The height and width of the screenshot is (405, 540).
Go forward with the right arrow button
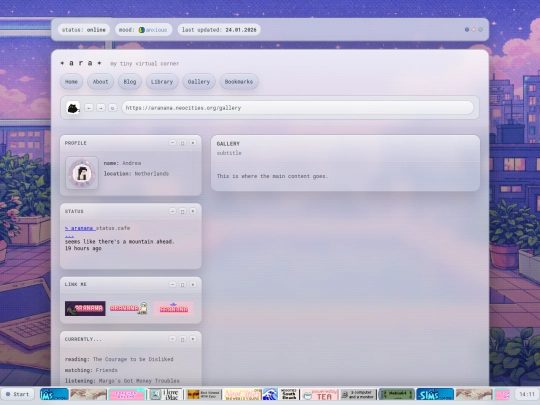pyautogui.click(x=101, y=108)
